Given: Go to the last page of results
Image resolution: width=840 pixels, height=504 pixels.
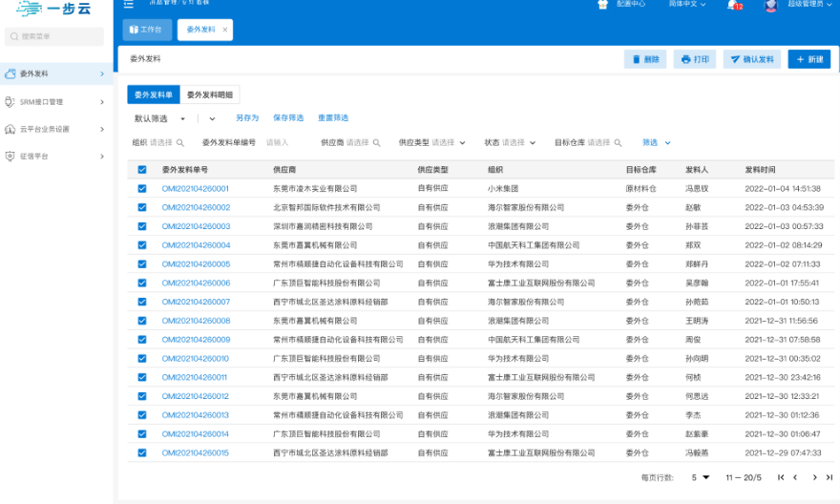Looking at the screenshot, I should [830, 477].
